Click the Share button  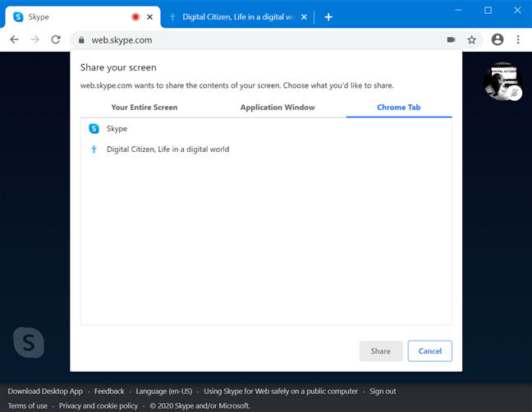tap(381, 351)
